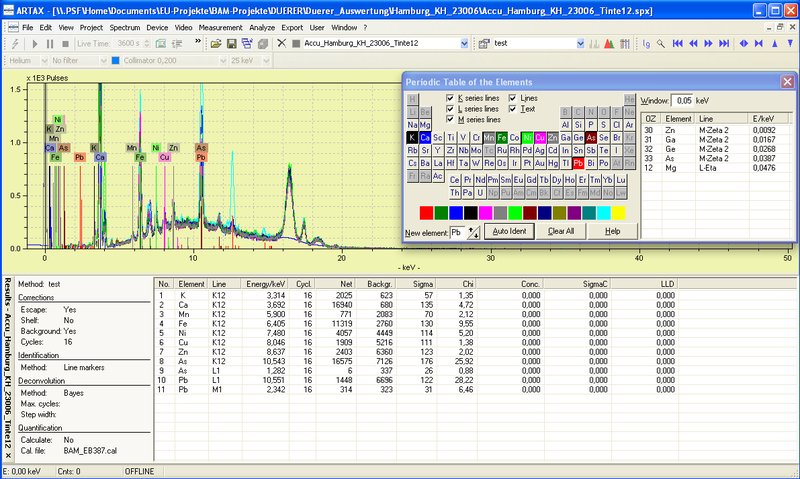This screenshot has width=800, height=479.
Task: Click the Help button in periodic table
Action: coord(612,232)
